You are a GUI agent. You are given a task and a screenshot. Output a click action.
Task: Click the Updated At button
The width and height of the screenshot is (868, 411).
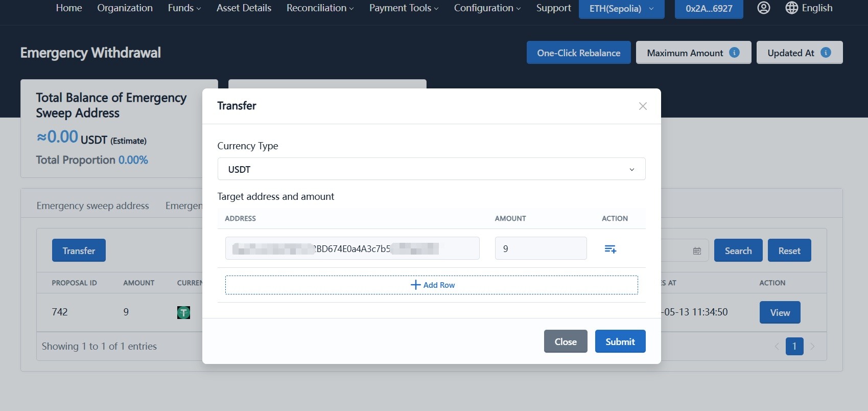[x=799, y=53]
